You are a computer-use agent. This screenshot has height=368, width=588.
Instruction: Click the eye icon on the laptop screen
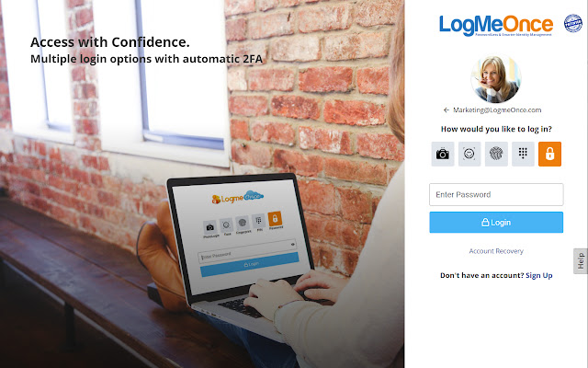293,245
